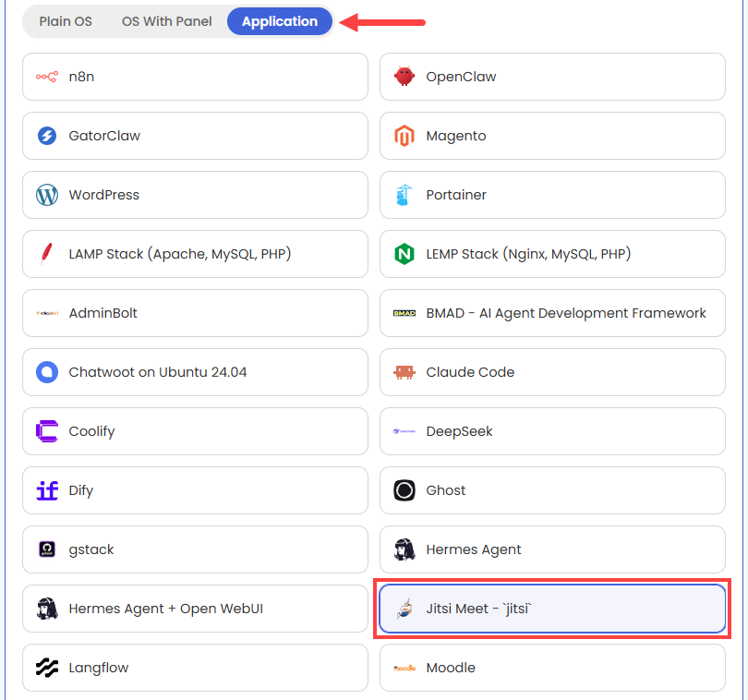Click the 'Coolify' label
Viewport: 748px width, 700px height.
[91, 431]
